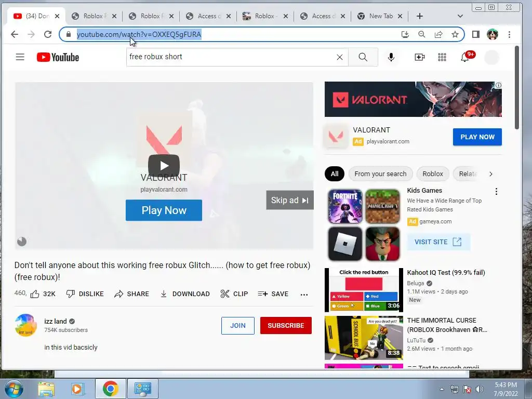Share the video
The width and height of the screenshot is (532, 399).
pos(131,294)
